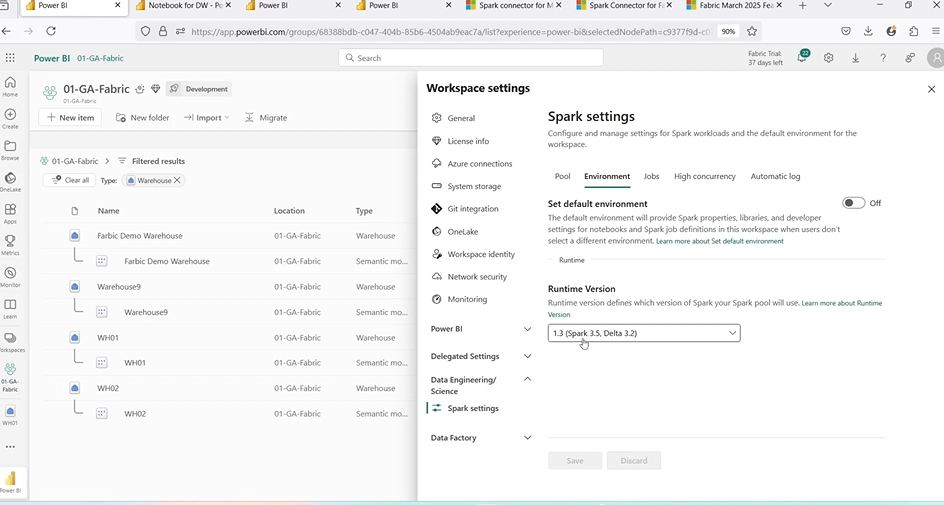
Task: Select 01-GA-Fabric workspace in sidebar
Action: 10,378
